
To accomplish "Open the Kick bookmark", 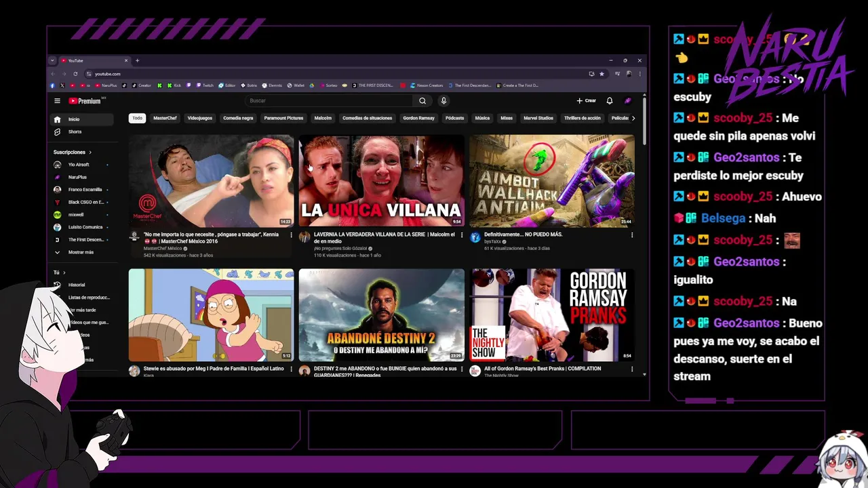I will [174, 85].
